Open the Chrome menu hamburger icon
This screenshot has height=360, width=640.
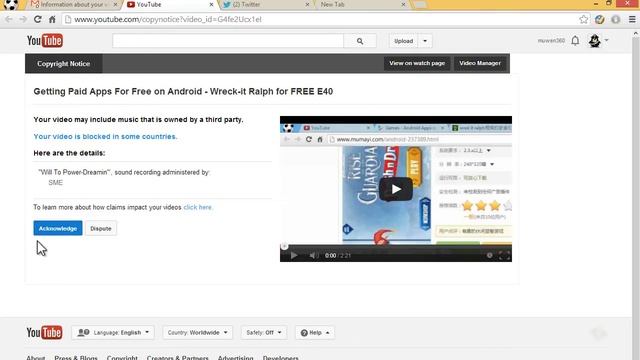coord(632,19)
